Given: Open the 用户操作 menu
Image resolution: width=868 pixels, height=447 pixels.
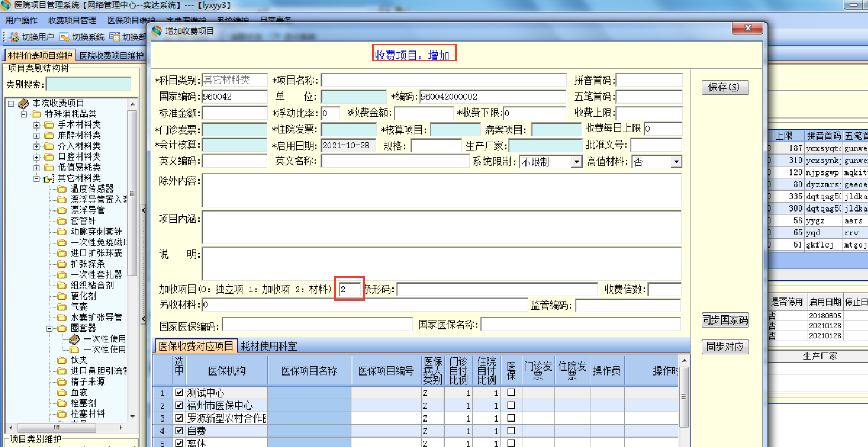Looking at the screenshot, I should (x=22, y=20).
